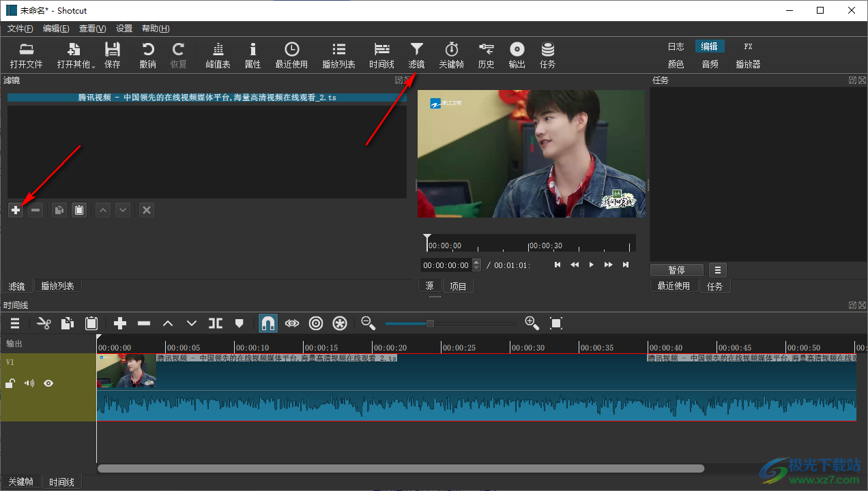Toggle ripple mode target icon
868x491 pixels.
316,323
